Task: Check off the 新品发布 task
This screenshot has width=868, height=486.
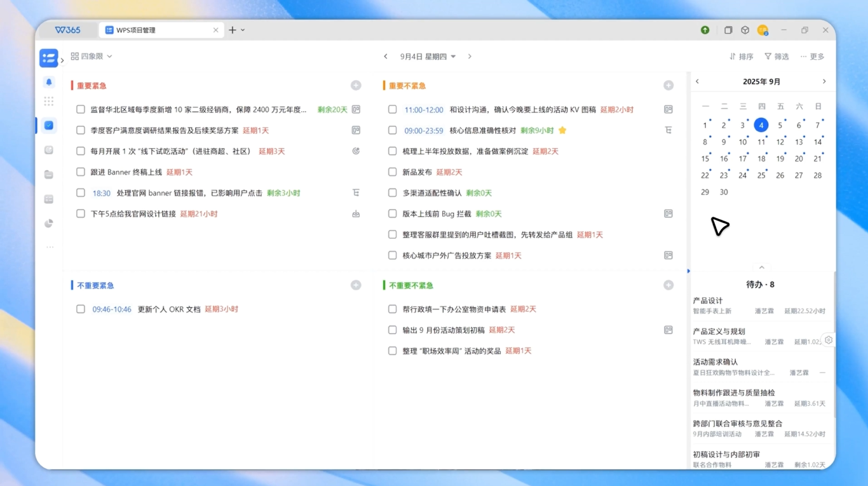Action: (392, 172)
